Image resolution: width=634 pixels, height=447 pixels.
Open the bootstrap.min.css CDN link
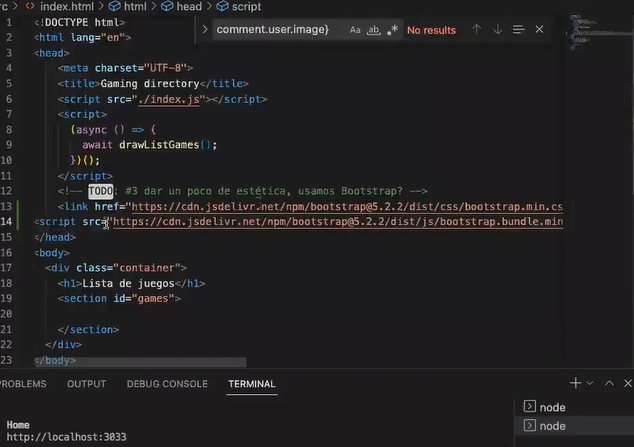point(347,207)
